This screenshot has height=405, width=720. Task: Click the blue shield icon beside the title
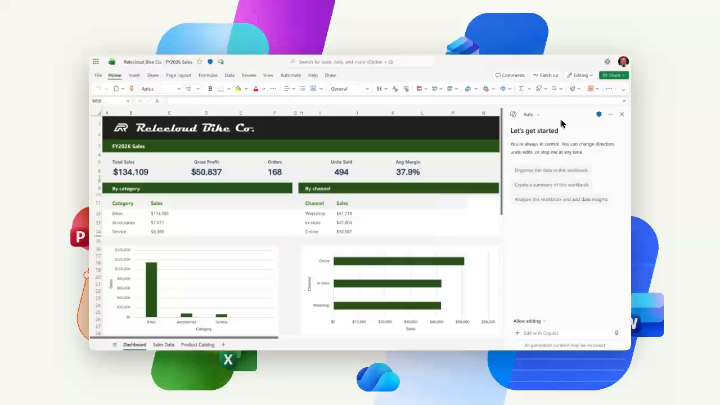pos(210,62)
